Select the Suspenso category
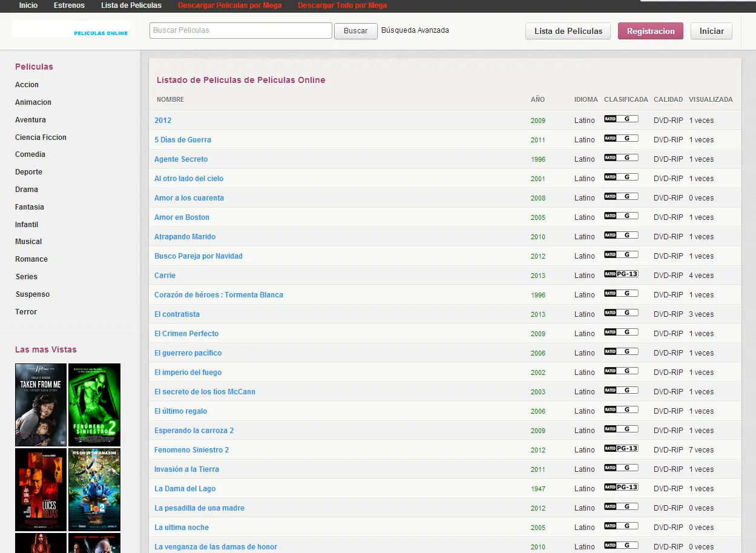This screenshot has height=553, width=756. click(x=33, y=294)
